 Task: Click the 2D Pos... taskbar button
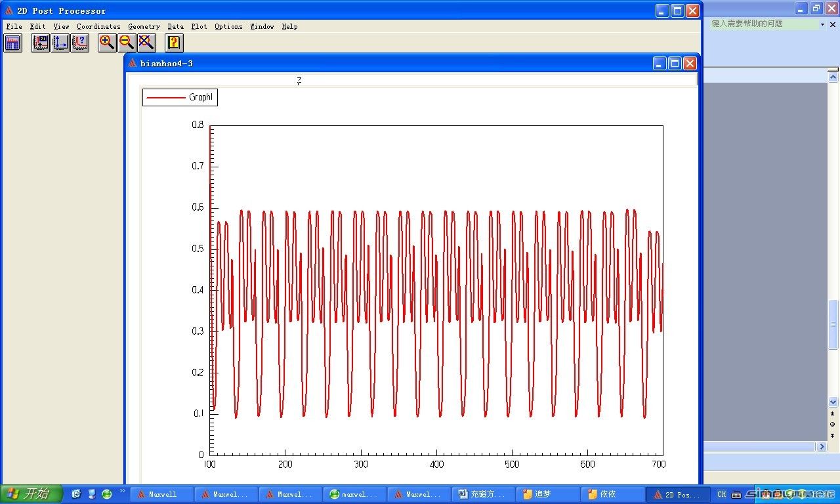pos(679,494)
